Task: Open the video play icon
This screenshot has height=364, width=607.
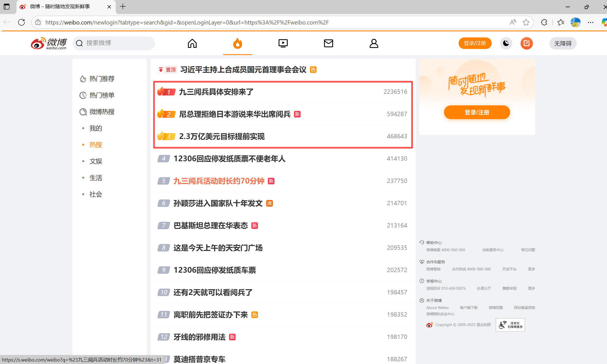Action: click(283, 43)
